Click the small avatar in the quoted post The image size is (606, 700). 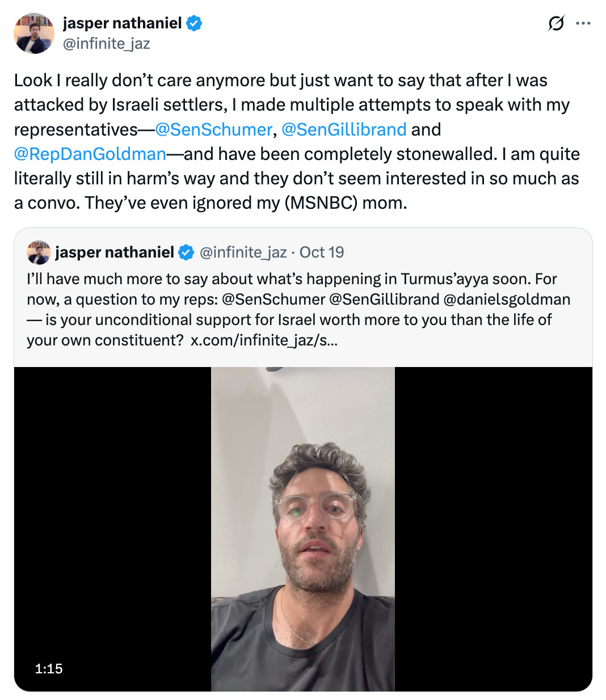click(39, 252)
